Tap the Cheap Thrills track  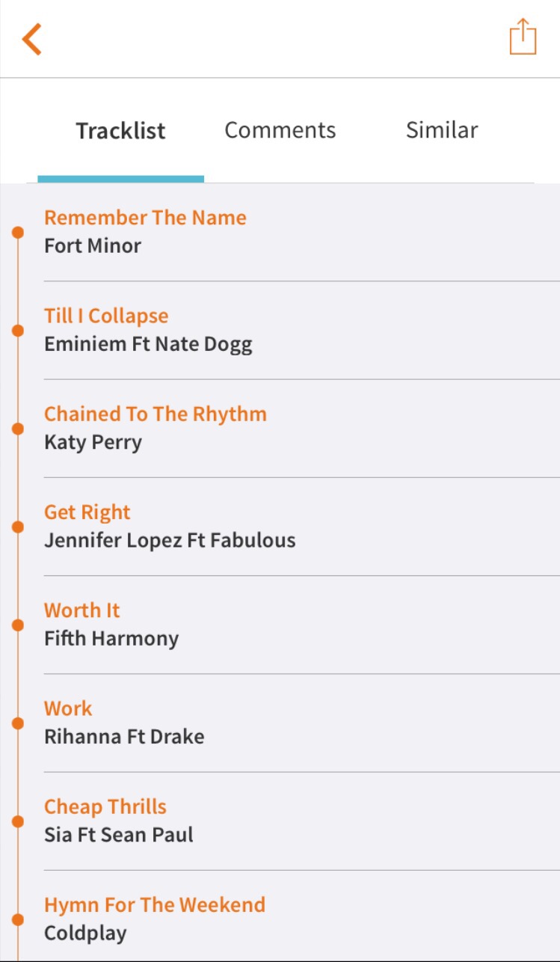tap(105, 806)
